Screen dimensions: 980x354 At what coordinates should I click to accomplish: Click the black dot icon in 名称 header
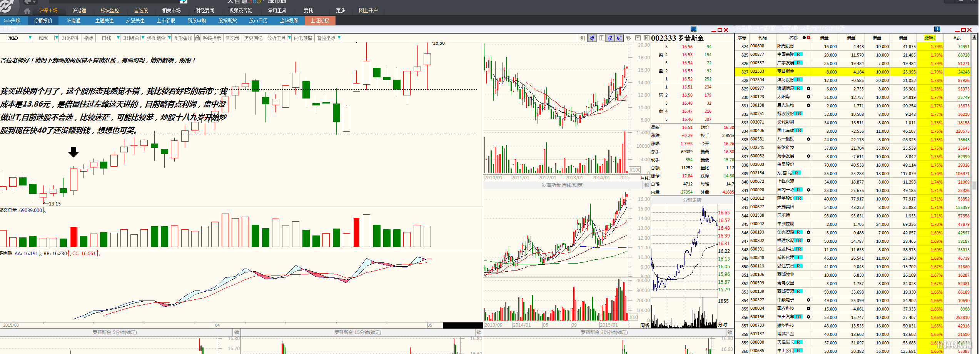coord(804,38)
